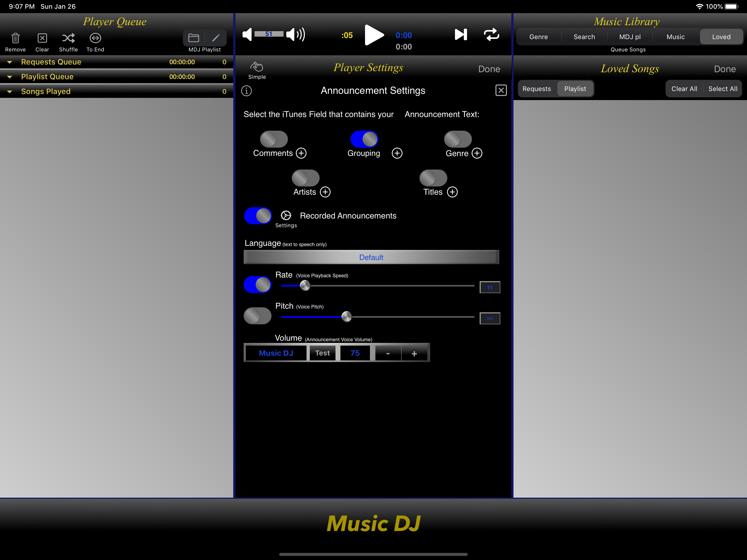The image size is (747, 560).
Task: Click the plus icon beside Comments
Action: (301, 153)
